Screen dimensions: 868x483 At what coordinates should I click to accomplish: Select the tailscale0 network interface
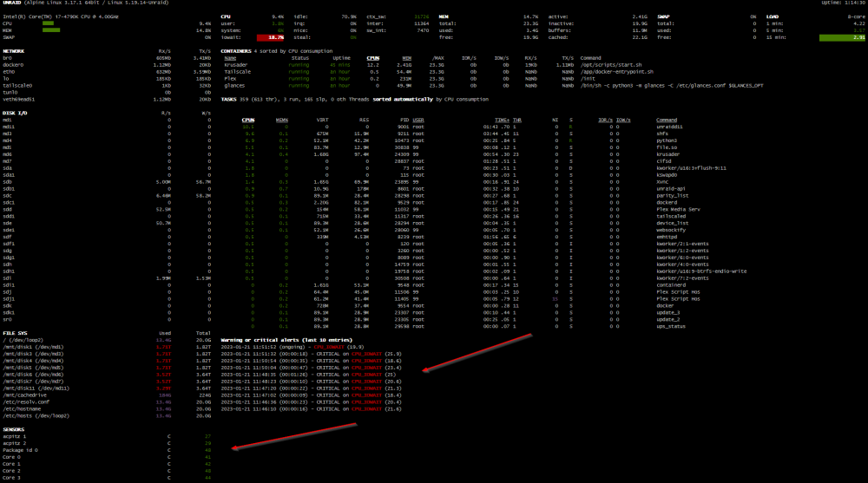pyautogui.click(x=107, y=86)
